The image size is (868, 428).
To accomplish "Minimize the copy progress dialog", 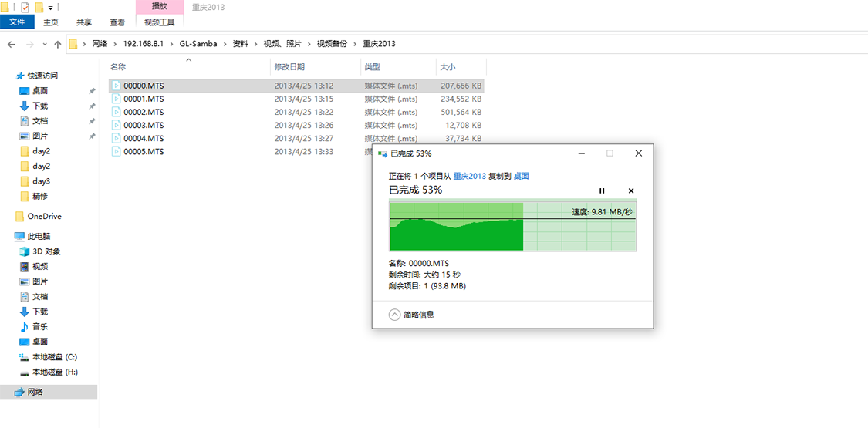I will [x=581, y=153].
